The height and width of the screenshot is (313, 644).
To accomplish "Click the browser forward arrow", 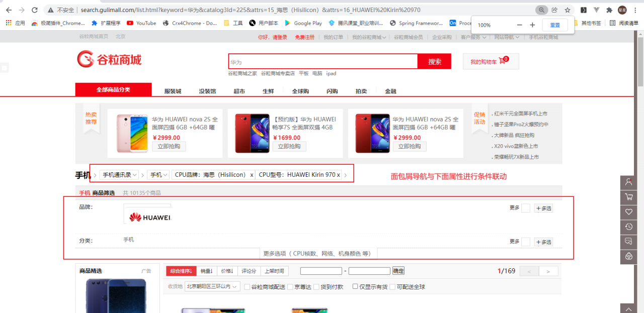I will point(22,10).
